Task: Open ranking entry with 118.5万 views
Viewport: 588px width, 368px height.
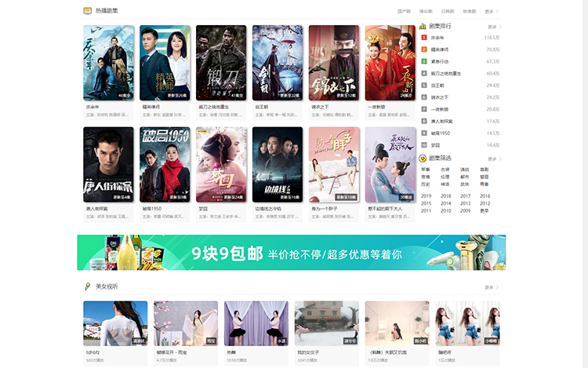Action: pos(460,38)
